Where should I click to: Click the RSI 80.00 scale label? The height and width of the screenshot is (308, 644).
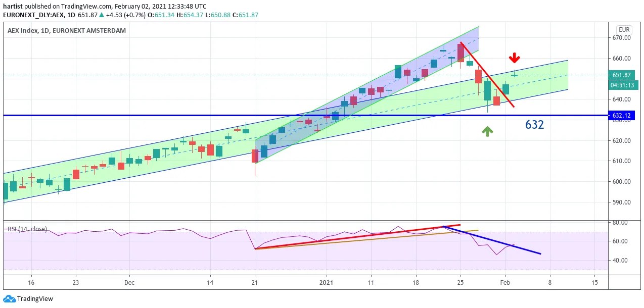tap(621, 223)
